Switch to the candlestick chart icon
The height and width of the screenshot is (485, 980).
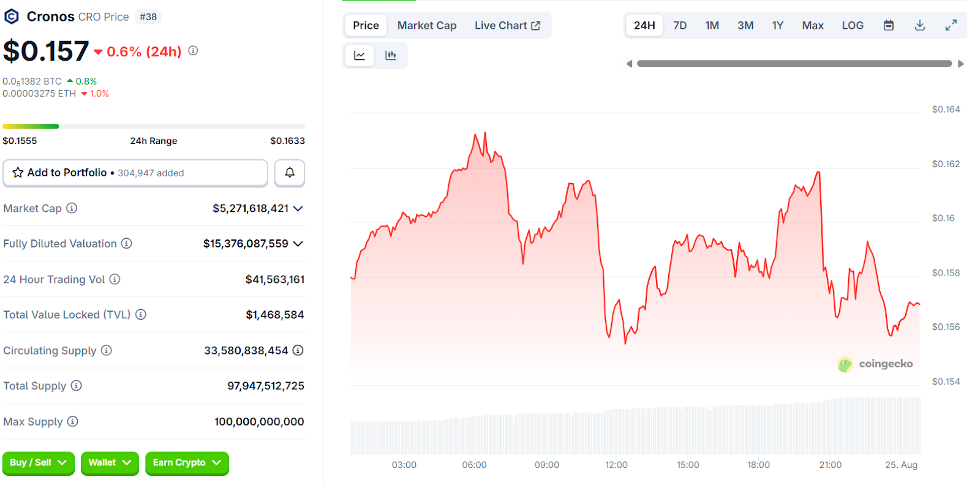(x=391, y=56)
